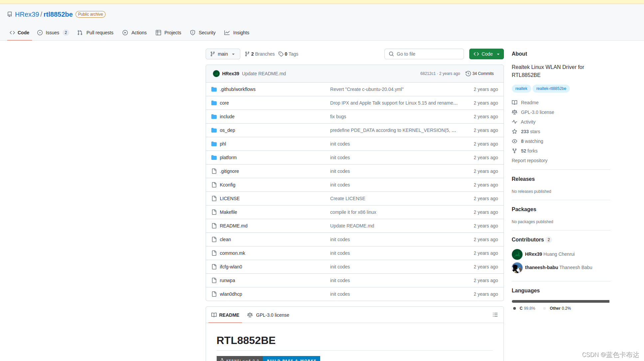Open commit 'Revert Create c-ubuntu-20.04.yml'
644x361 pixels.
click(367, 89)
